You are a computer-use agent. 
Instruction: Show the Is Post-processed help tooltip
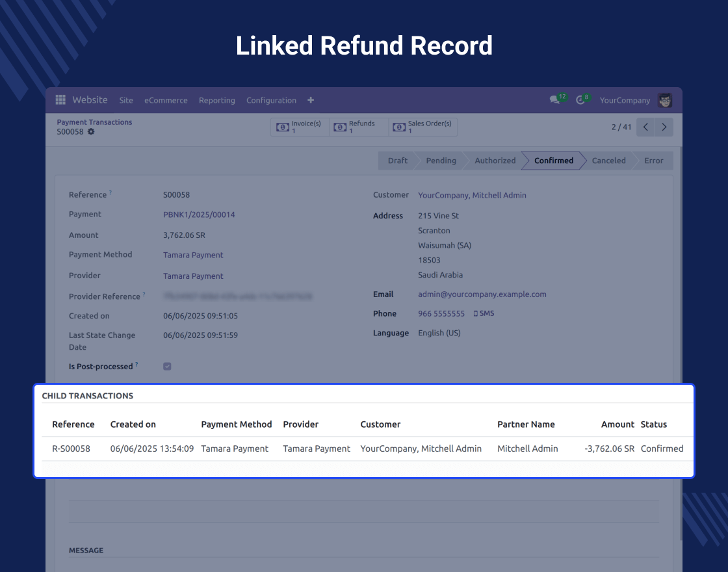click(136, 364)
